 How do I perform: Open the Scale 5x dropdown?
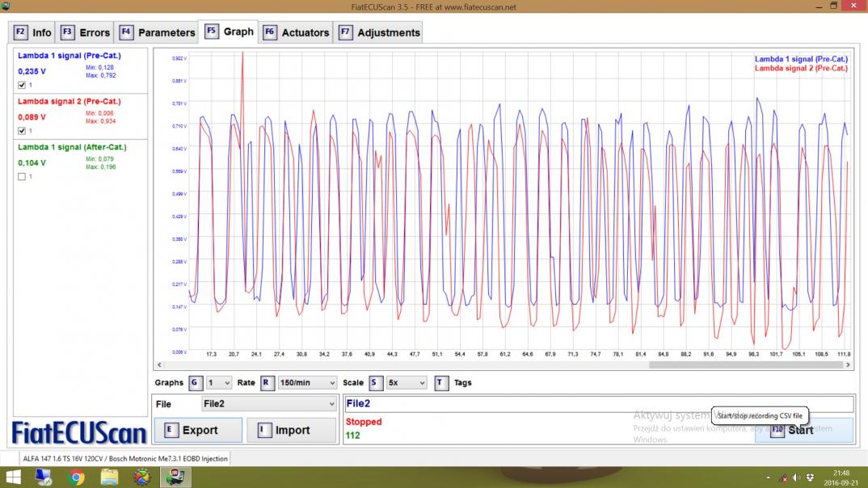(x=406, y=383)
